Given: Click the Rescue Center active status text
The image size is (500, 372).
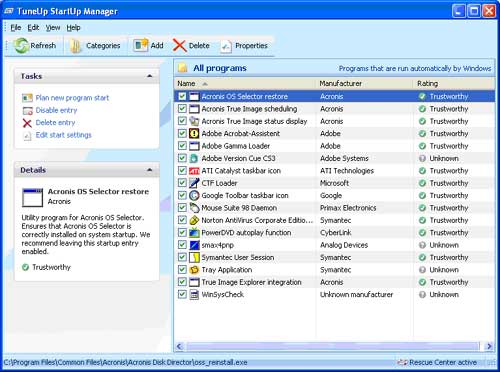Looking at the screenshot, I should (x=443, y=362).
